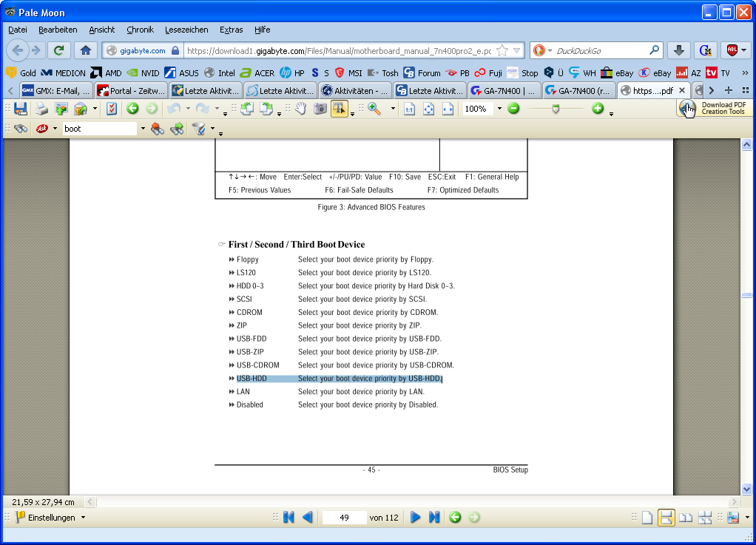
Task: Open the MEDION bookmark
Action: [63, 72]
